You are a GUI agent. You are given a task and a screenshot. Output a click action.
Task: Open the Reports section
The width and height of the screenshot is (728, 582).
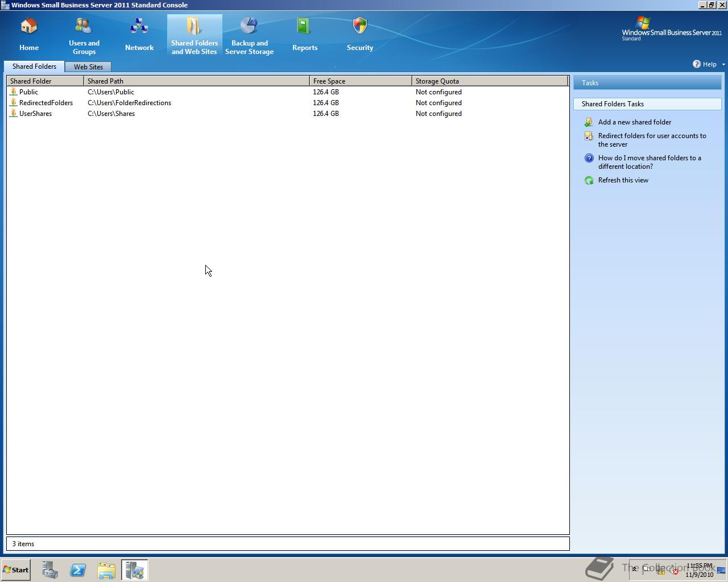click(x=305, y=35)
